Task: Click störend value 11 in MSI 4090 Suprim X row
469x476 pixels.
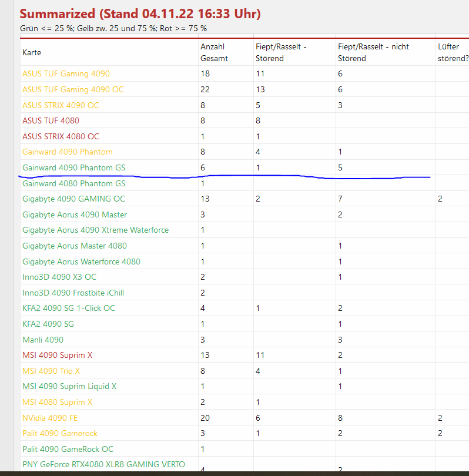Action: 260,355
